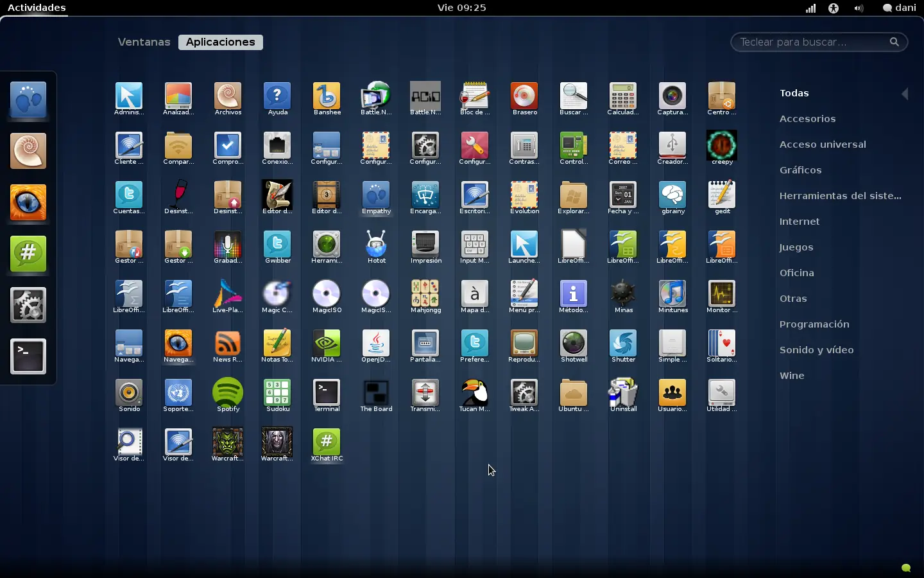Launch the Uninstall Wine tool

click(623, 396)
